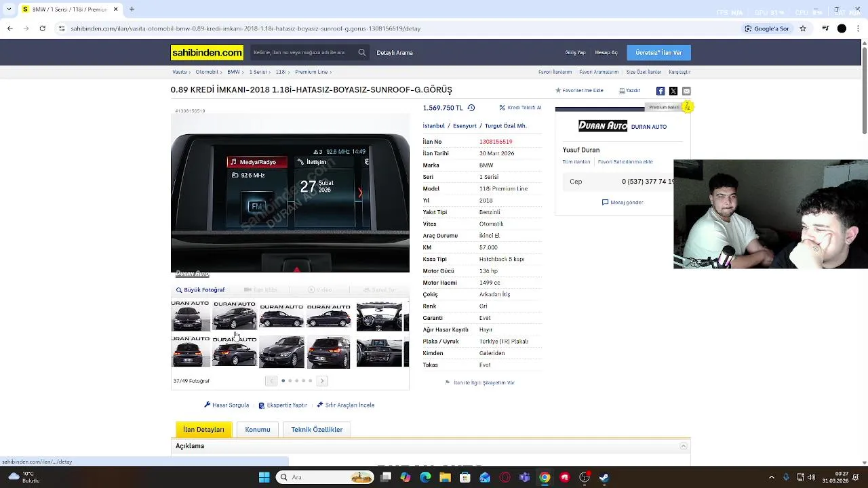The image size is (868, 488).
Task: Click Esenyurt location link
Action: pos(465,126)
